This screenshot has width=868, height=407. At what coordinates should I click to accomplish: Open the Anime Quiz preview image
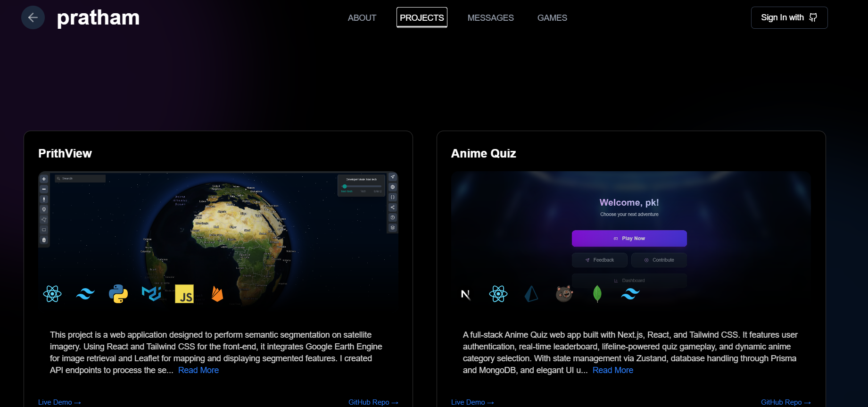tap(631, 241)
